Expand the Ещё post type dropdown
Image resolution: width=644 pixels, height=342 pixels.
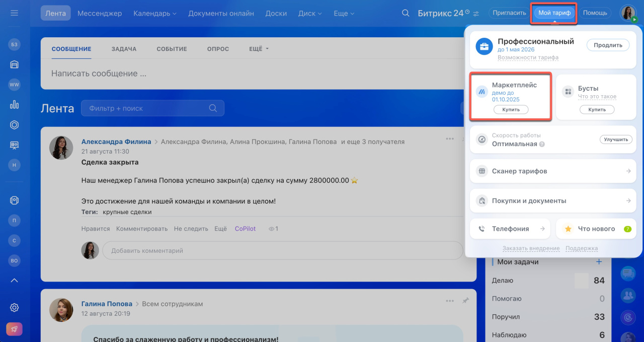point(259,49)
